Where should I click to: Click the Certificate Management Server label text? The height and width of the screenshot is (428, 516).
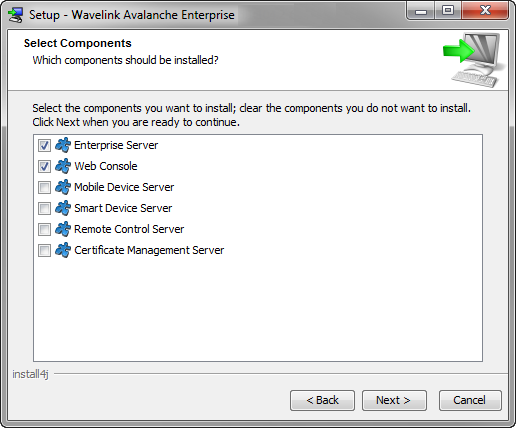pyautogui.click(x=149, y=250)
